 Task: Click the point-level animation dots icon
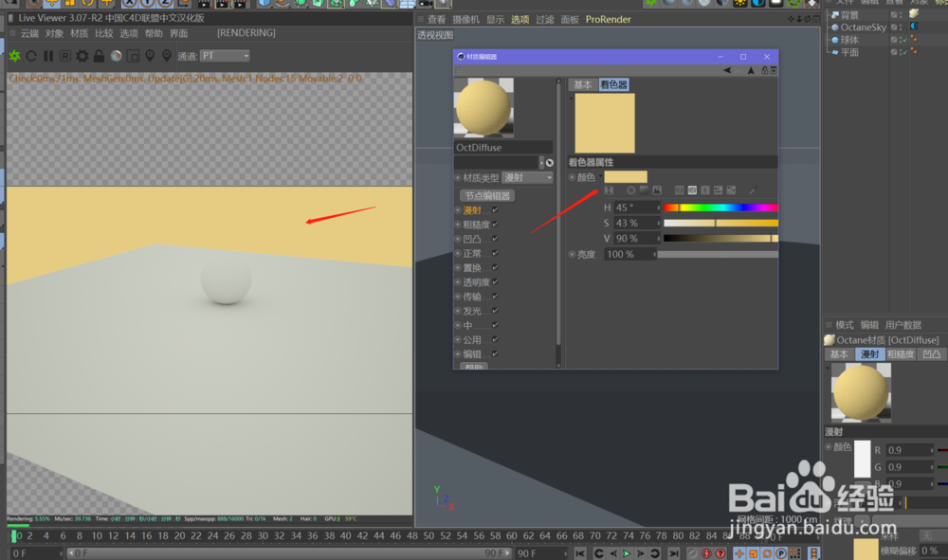tap(795, 553)
